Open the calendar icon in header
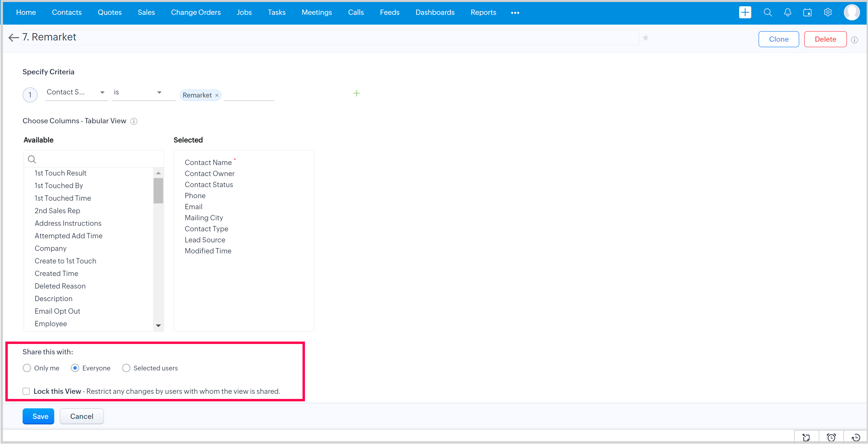Viewport: 868px width, 444px height. click(x=807, y=13)
